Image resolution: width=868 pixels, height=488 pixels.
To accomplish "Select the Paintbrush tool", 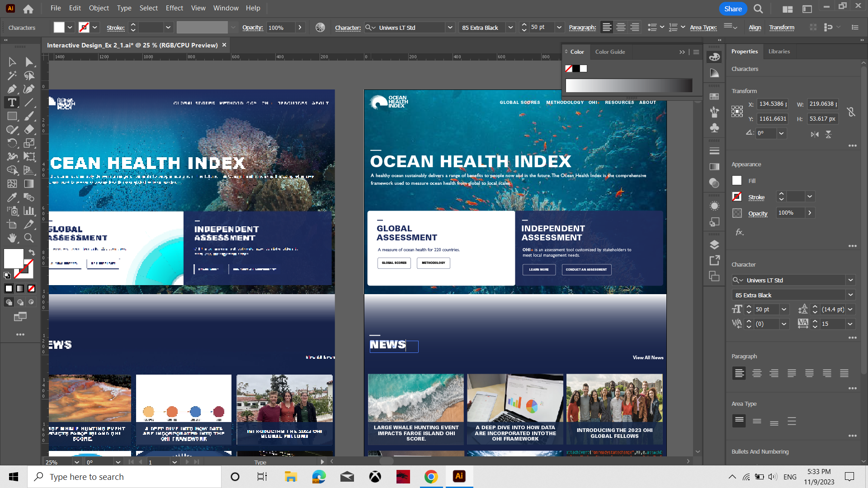I will pyautogui.click(x=29, y=116).
